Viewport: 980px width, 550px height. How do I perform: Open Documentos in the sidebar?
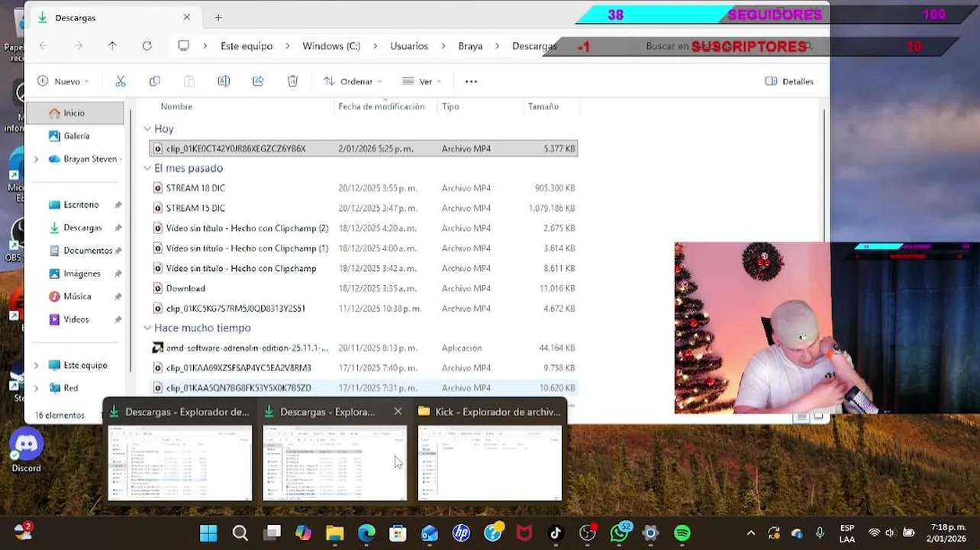point(88,251)
